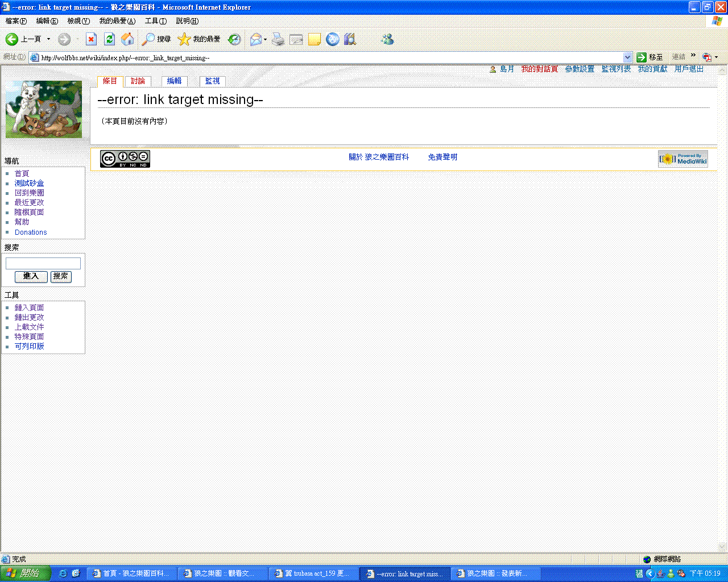Expand the address bar URL dropdown

pyautogui.click(x=627, y=57)
